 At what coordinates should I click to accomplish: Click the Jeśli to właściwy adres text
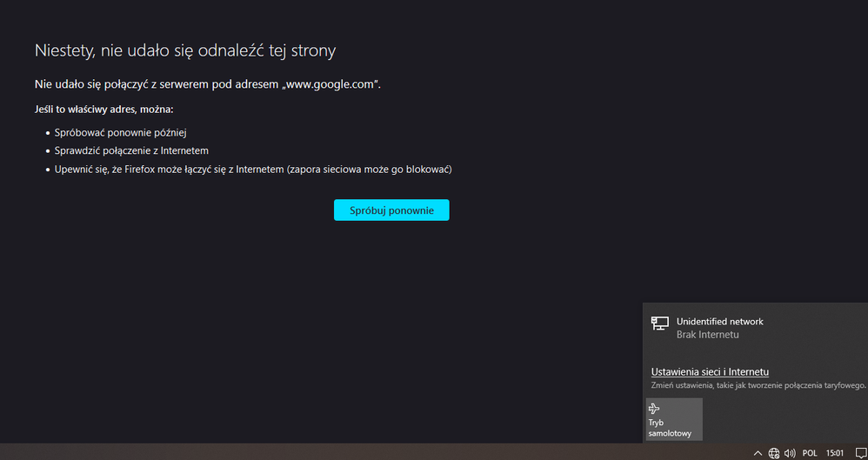[103, 110]
